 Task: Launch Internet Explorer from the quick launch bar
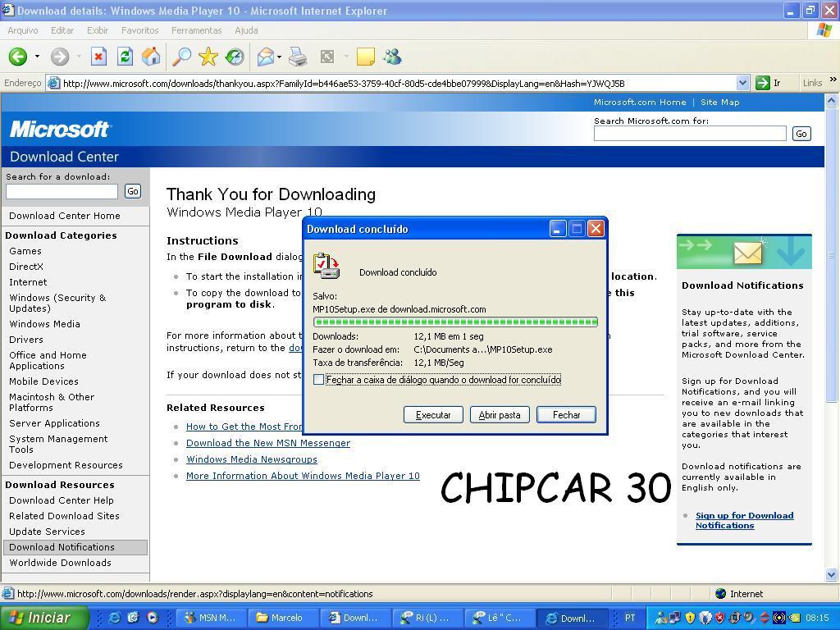[114, 618]
